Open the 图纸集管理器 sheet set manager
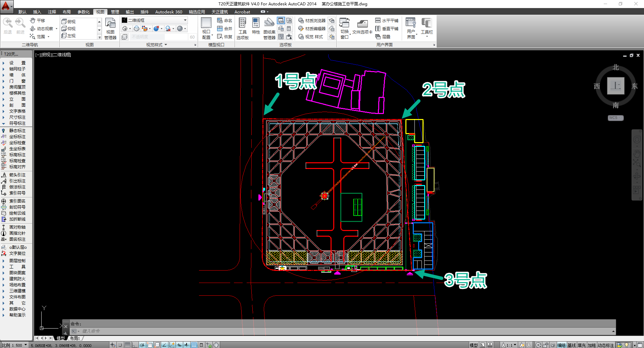This screenshot has width=644, height=348. [x=269, y=29]
